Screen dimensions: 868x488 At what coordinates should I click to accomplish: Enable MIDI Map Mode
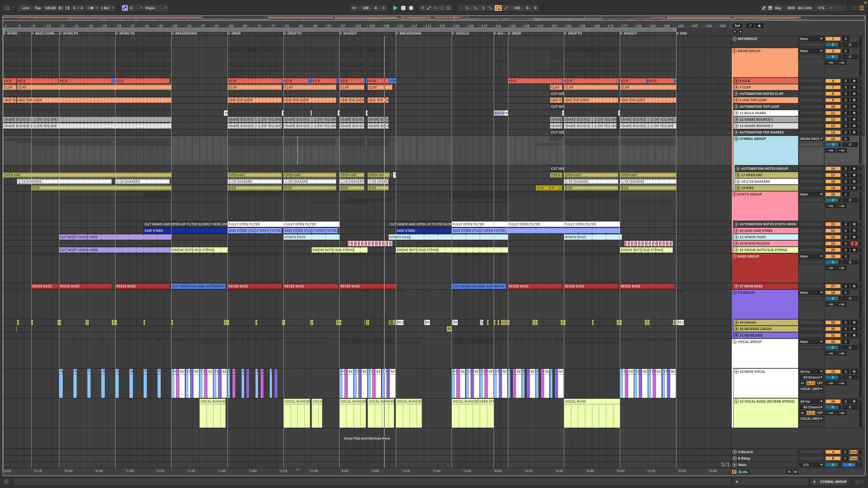tap(791, 8)
